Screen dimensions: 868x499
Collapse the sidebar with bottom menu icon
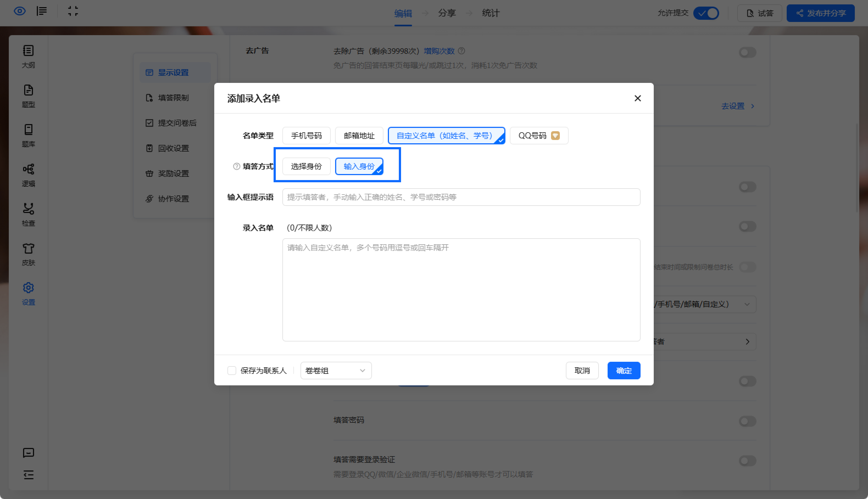coord(29,475)
